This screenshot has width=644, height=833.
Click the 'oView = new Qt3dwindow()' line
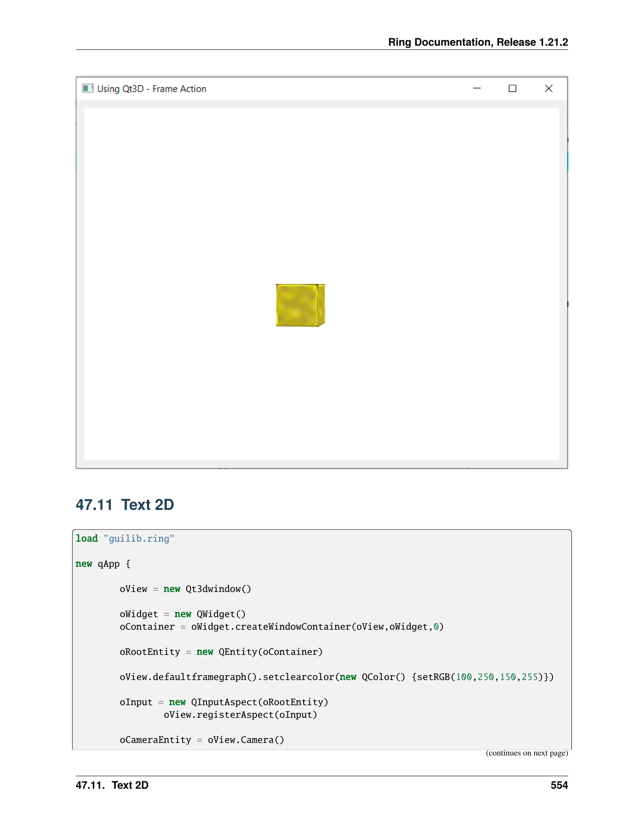coord(185,589)
